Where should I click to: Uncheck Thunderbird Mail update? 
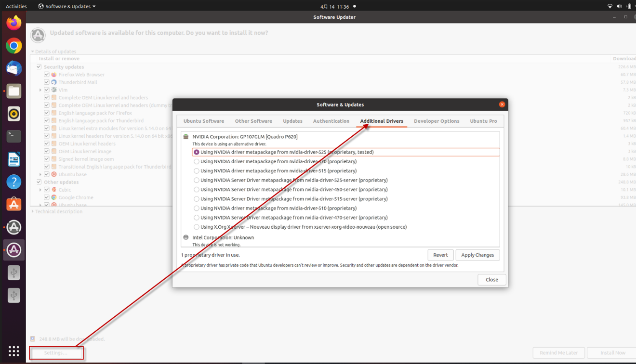(46, 82)
